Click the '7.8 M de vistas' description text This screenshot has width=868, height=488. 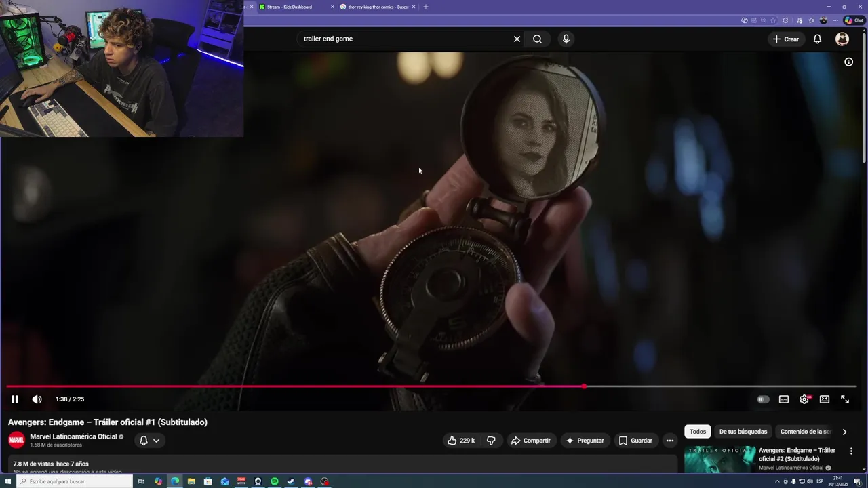32,464
